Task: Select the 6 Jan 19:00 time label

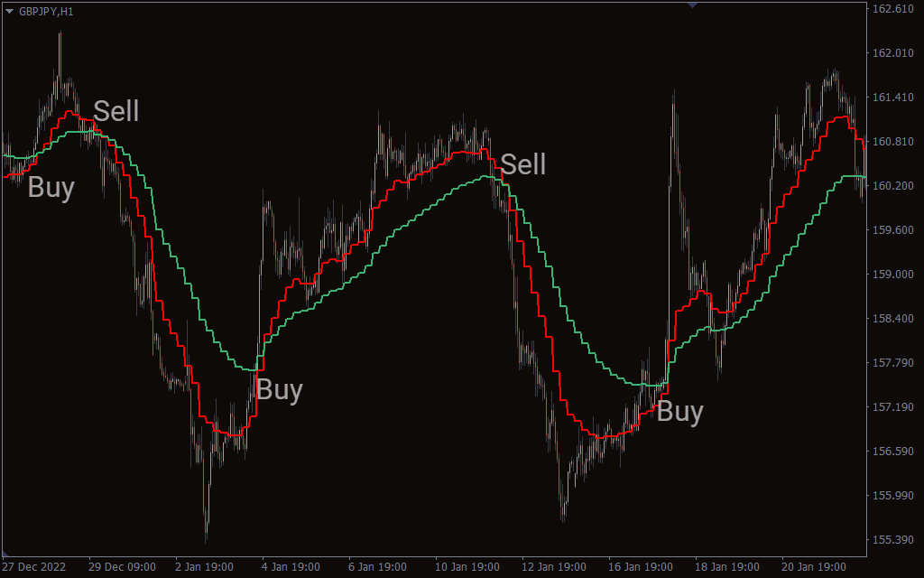Action: [x=378, y=567]
